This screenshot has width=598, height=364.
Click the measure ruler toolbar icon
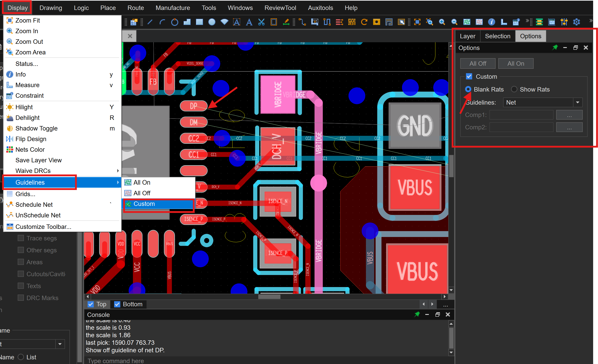(x=504, y=22)
